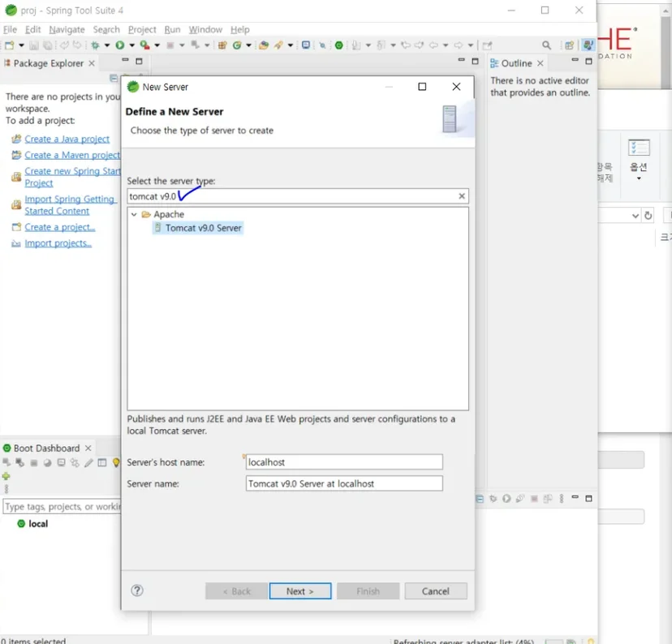The image size is (672, 644).
Task: Click the pencil-like Search tool toolbar icon
Action: tap(278, 45)
